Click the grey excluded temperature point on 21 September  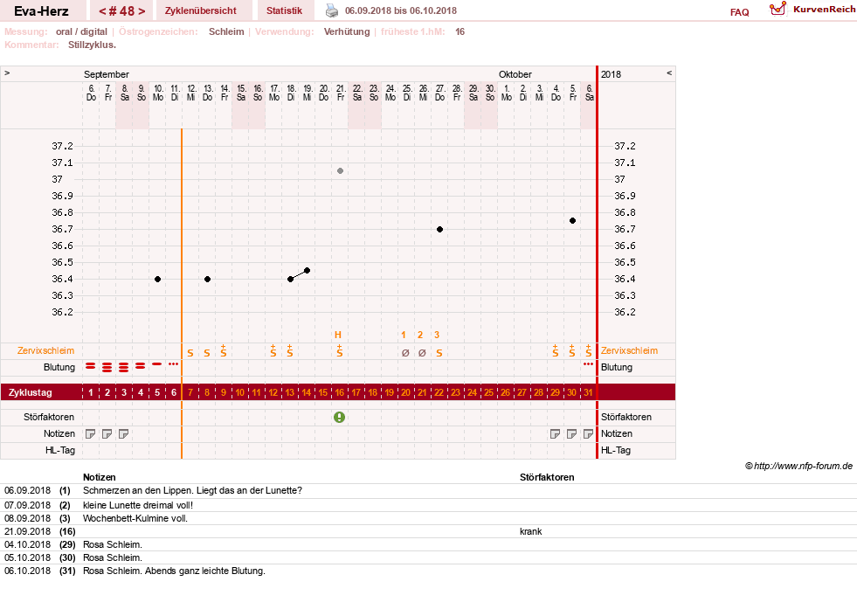[340, 171]
